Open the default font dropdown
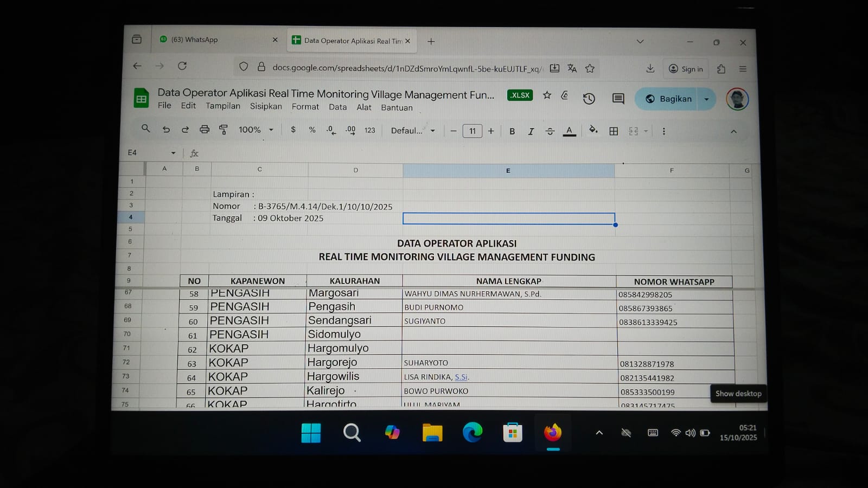 point(413,131)
